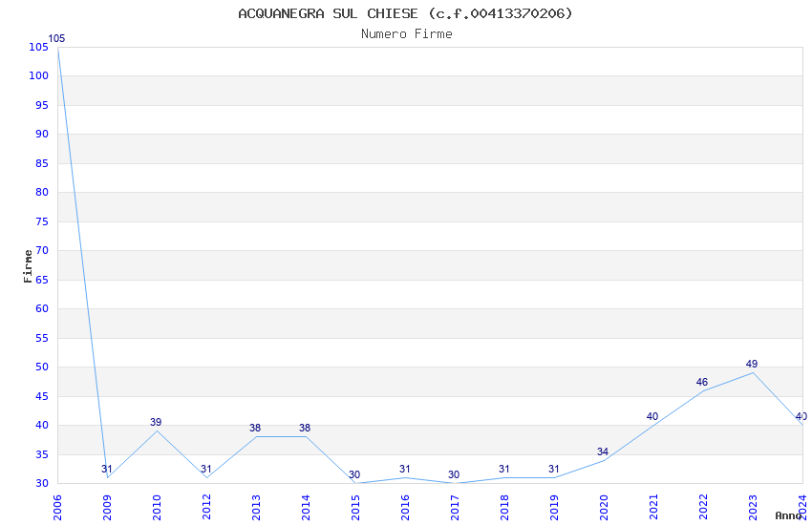The width and height of the screenshot is (812, 525).
Task: Click the y-axis tick label 60
Action: point(42,308)
